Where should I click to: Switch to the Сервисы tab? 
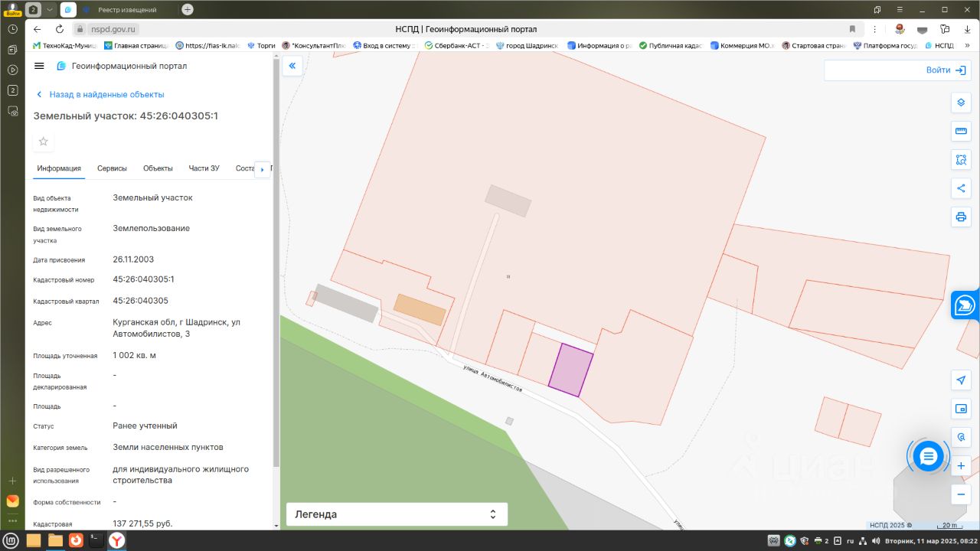[112, 168]
